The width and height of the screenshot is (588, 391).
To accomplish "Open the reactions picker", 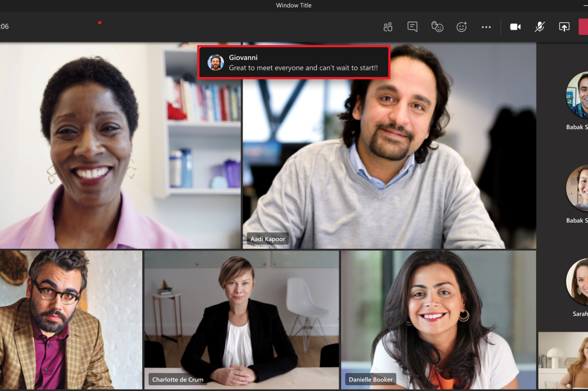I will 462,27.
